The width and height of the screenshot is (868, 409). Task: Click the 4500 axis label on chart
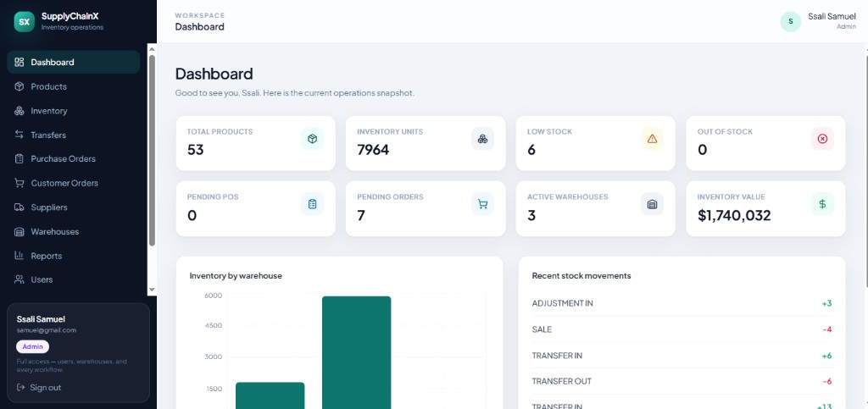[214, 325]
